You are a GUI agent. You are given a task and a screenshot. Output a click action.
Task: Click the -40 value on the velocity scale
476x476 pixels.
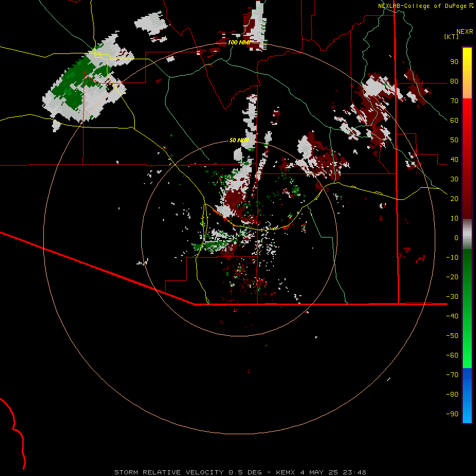452,316
